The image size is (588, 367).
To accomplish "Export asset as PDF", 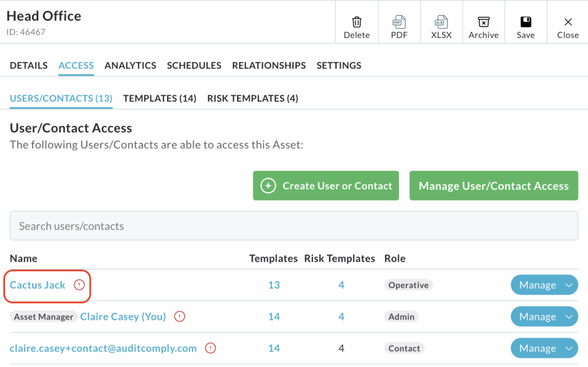I will 399,23.
